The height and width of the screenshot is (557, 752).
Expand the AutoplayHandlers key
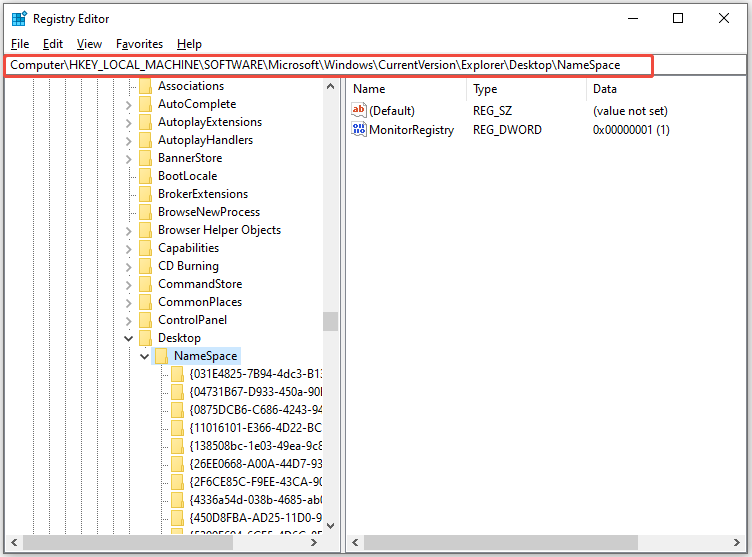click(x=129, y=141)
